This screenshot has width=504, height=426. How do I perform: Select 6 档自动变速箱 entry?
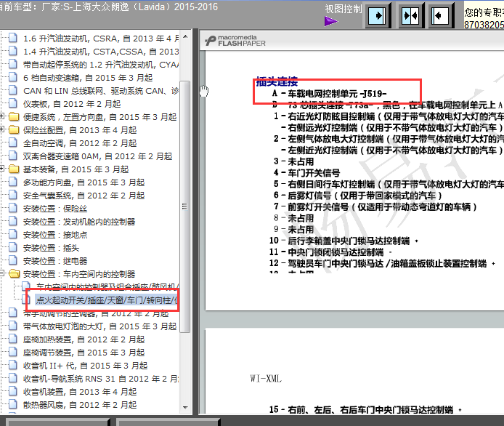click(x=88, y=78)
